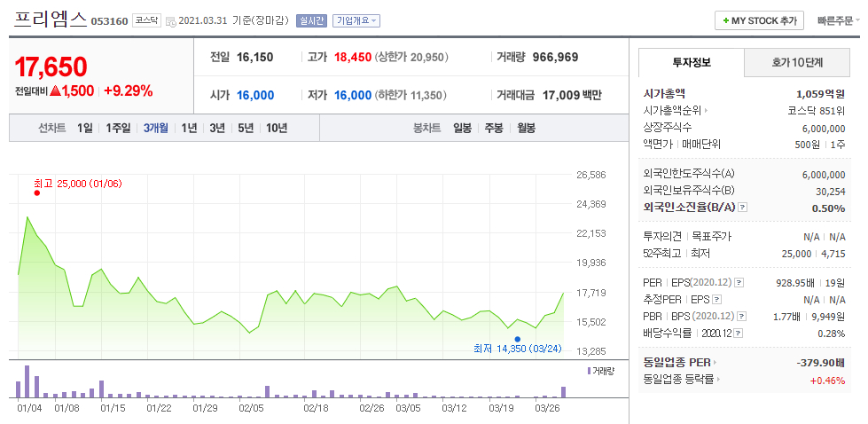Click 동일업종 PER value -379.90배
The image size is (868, 424).
pyautogui.click(x=821, y=363)
